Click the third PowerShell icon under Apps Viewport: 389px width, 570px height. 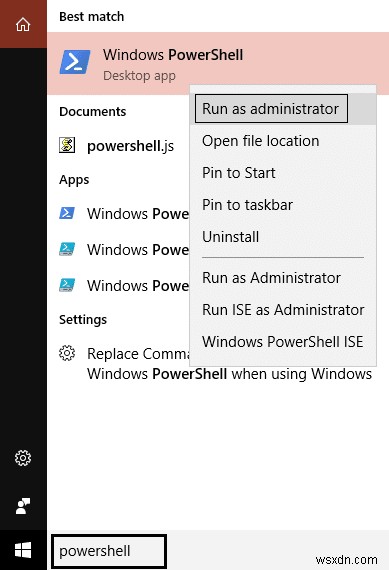(x=67, y=285)
